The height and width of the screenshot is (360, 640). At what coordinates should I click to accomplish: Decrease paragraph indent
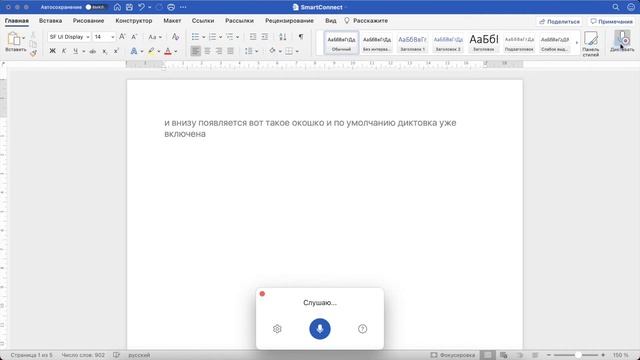click(253, 37)
